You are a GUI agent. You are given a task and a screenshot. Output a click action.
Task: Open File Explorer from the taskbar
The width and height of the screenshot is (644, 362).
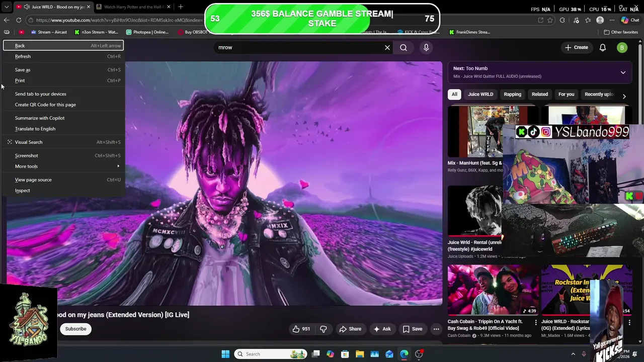(x=360, y=354)
